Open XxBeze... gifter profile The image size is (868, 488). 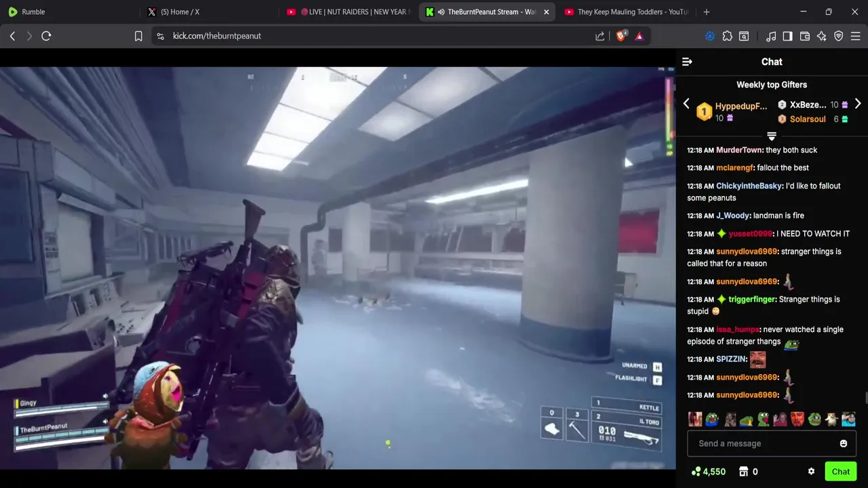[808, 105]
